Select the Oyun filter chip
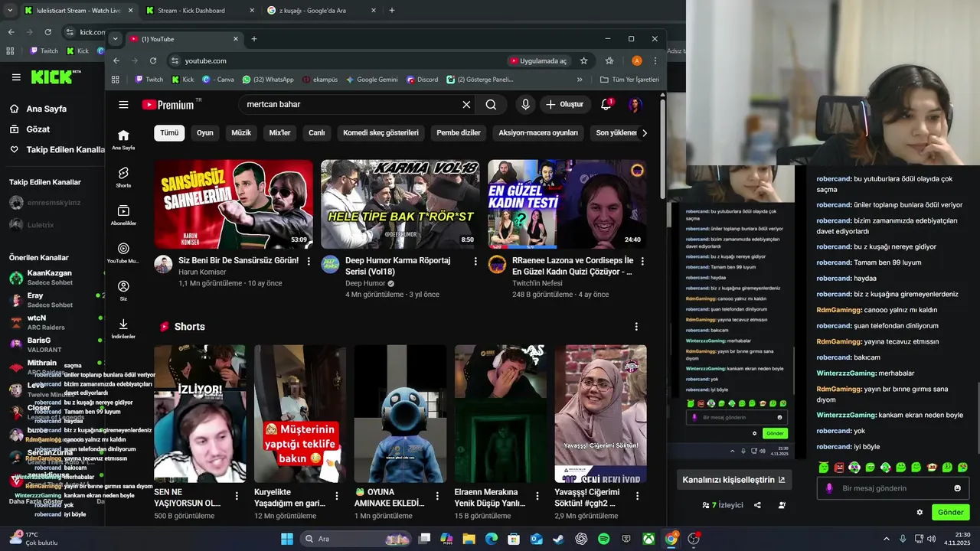980x551 pixels. coord(205,132)
